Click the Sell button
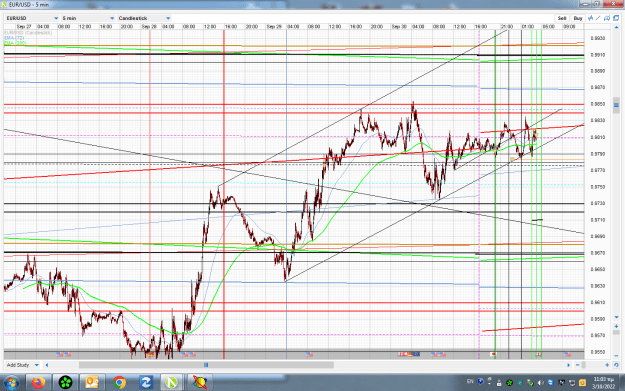The height and width of the screenshot is (391, 625). pyautogui.click(x=562, y=18)
